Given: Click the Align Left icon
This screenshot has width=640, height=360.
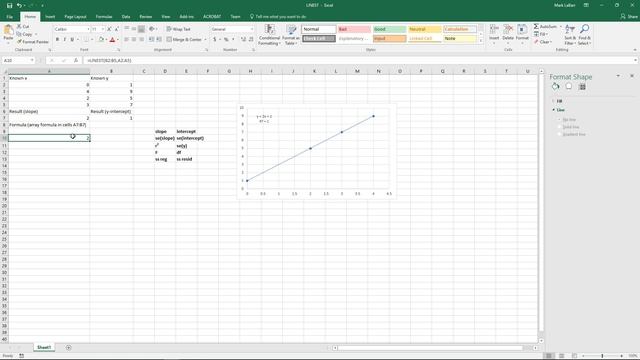Looking at the screenshot, I should coord(127,40).
